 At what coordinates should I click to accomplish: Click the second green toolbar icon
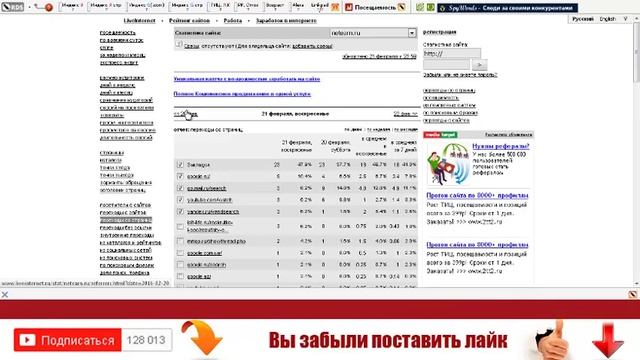coord(430,7)
